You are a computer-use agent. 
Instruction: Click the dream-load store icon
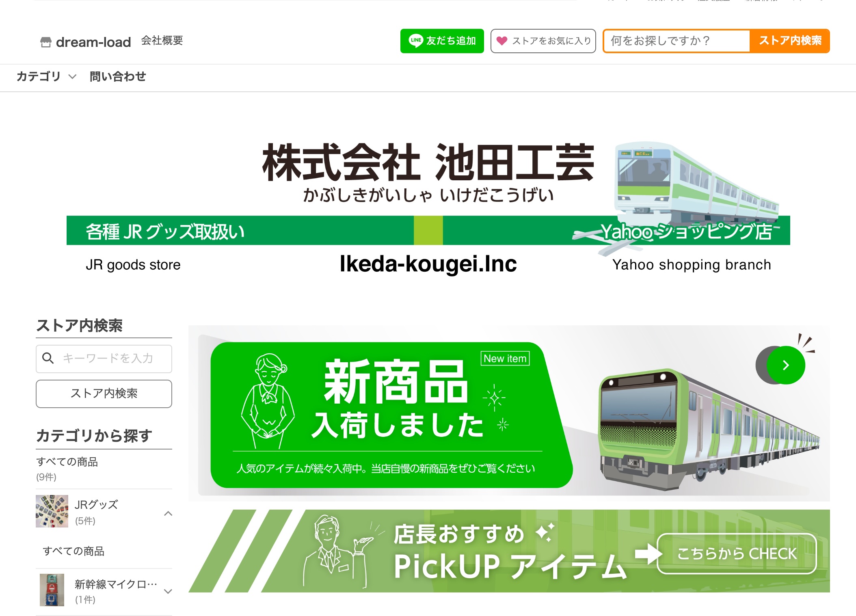pyautogui.click(x=46, y=42)
